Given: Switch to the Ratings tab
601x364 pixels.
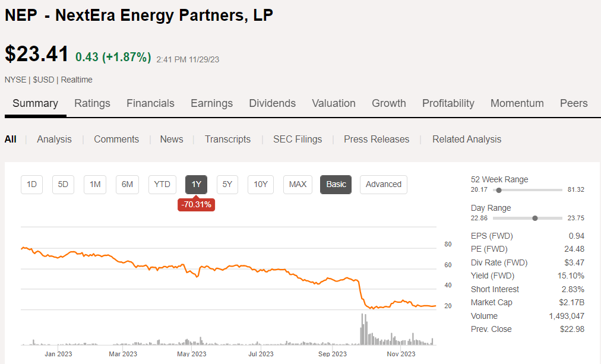Looking at the screenshot, I should click(92, 103).
